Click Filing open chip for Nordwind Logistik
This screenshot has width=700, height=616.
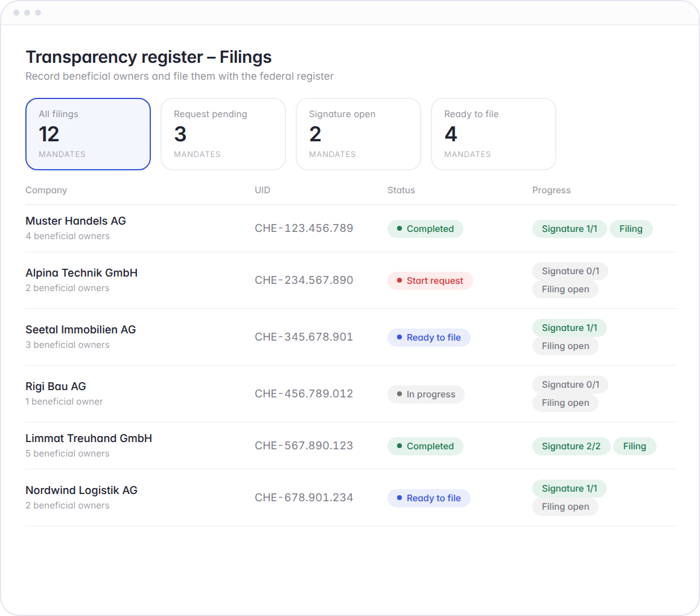coord(565,507)
